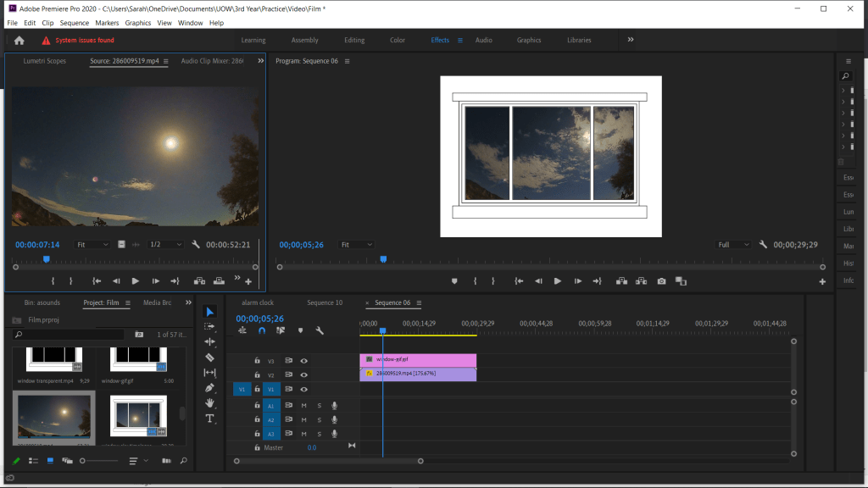Screen dimensions: 868x488
Task: Adjust project panel thumbnail zoom slider
Action: pyautogui.click(x=83, y=461)
